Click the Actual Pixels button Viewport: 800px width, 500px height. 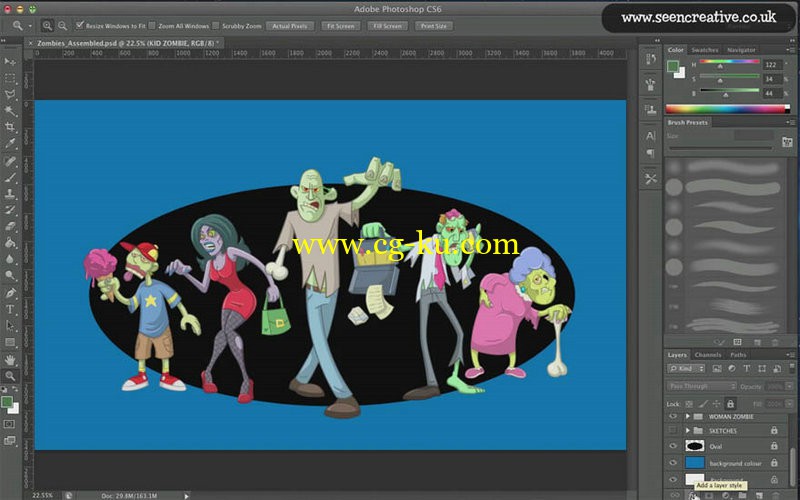pyautogui.click(x=289, y=26)
